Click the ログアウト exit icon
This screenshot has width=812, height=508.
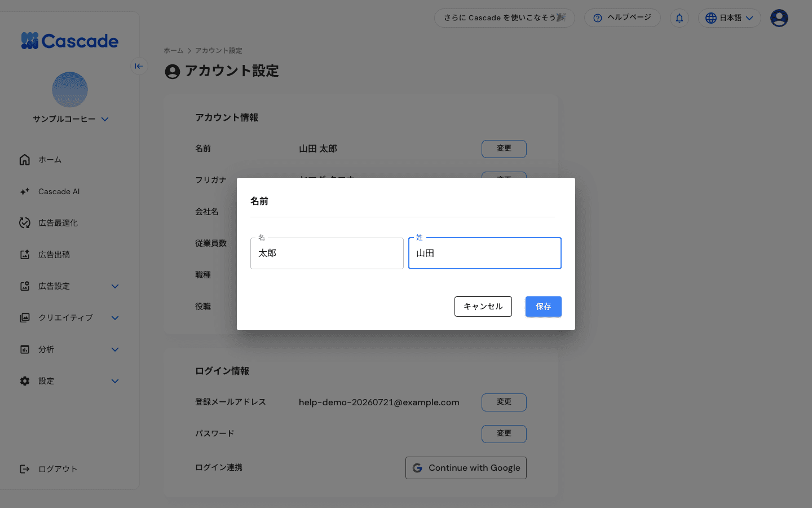pos(25,469)
